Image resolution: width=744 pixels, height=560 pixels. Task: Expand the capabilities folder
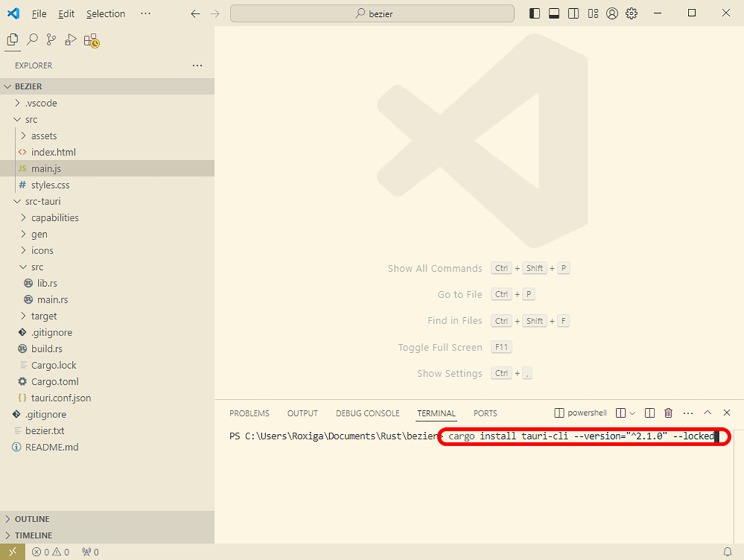pos(107,218)
